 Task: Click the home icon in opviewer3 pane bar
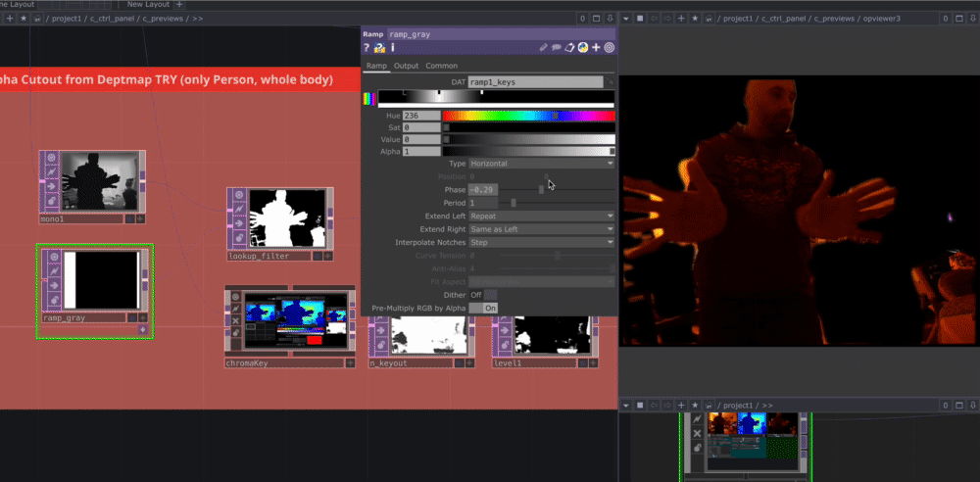(x=709, y=19)
